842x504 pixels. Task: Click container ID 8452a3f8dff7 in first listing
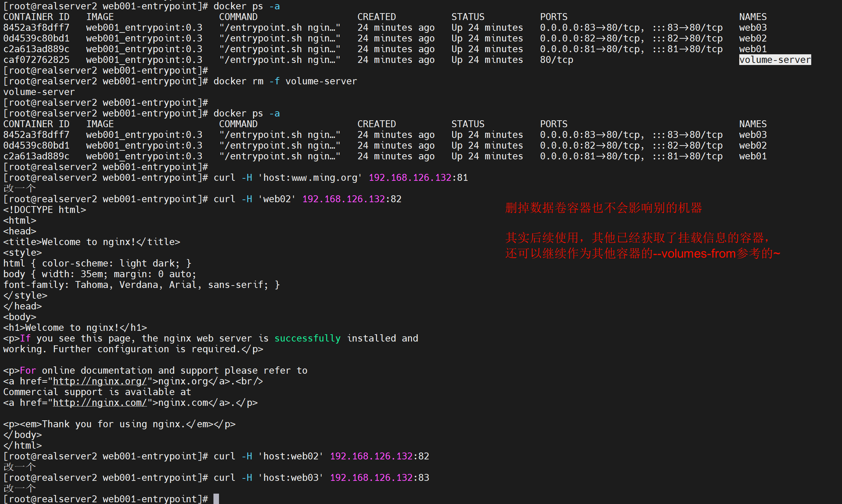point(36,28)
